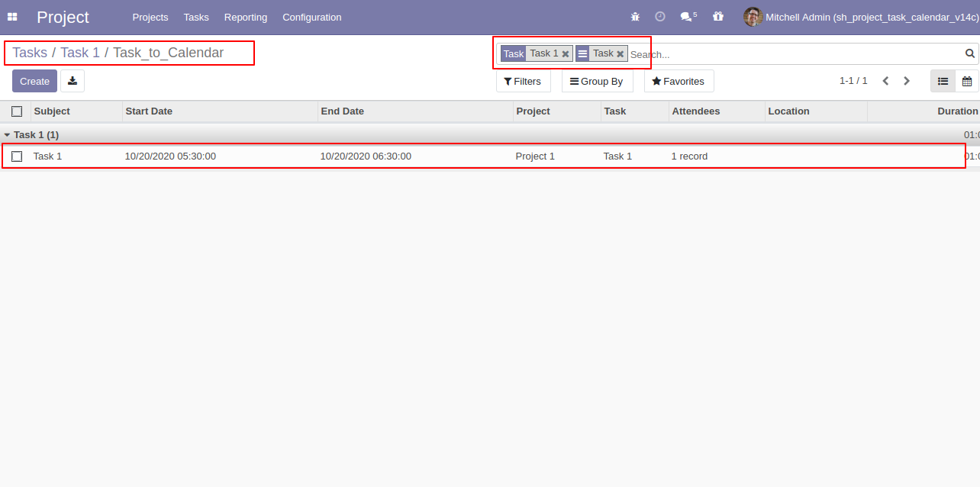Click the 1 record attendees cell

click(689, 156)
